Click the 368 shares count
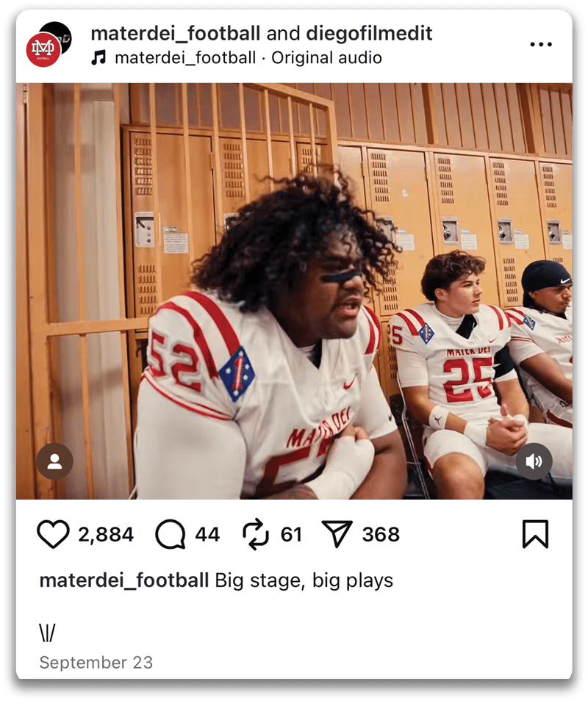The image size is (588, 706). click(x=381, y=535)
